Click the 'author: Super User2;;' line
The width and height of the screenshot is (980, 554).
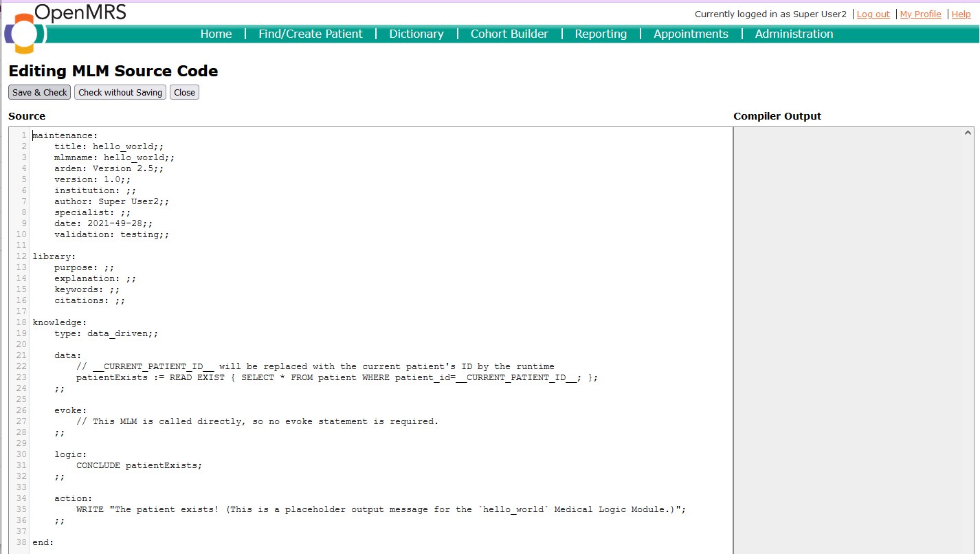112,201
